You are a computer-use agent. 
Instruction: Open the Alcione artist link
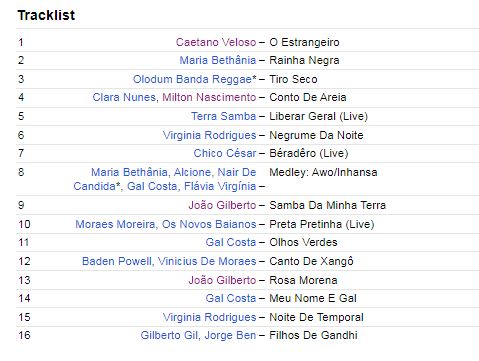click(192, 172)
